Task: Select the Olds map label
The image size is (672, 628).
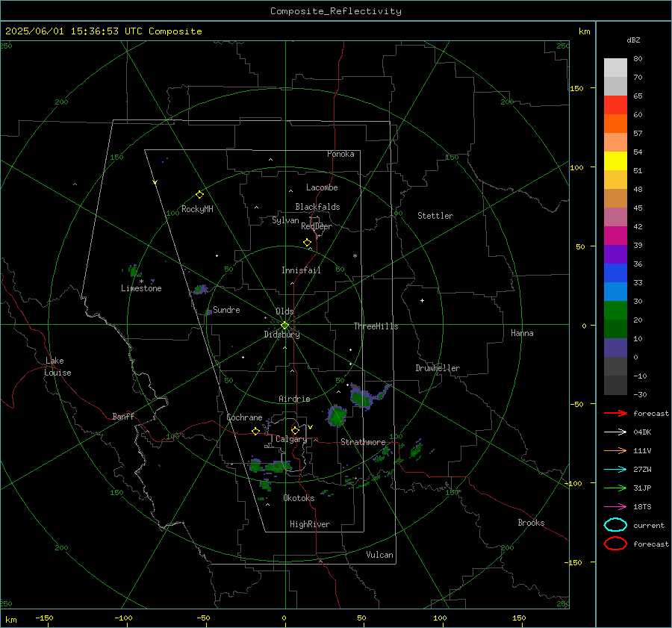Action: click(284, 311)
